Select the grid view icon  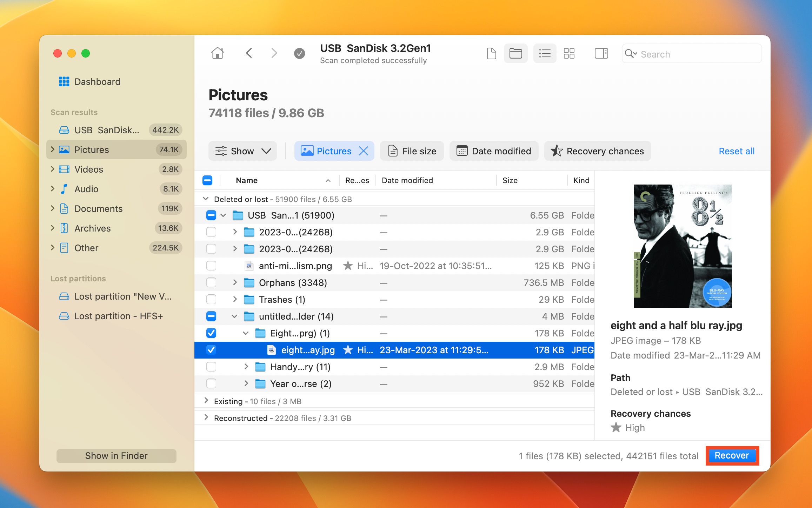click(x=568, y=53)
